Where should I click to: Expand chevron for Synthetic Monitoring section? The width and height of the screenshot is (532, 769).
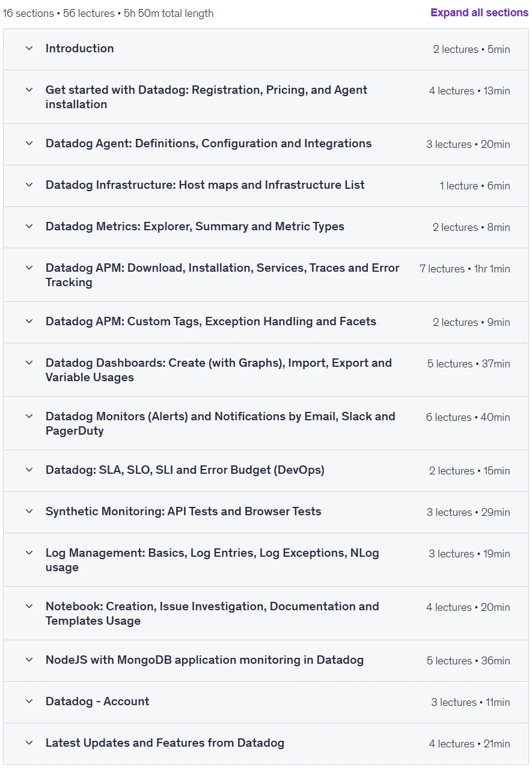tap(29, 511)
